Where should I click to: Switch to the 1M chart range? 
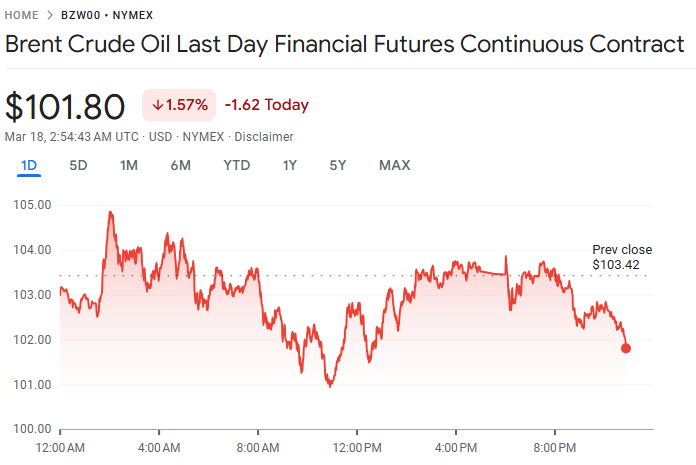pyautogui.click(x=128, y=165)
